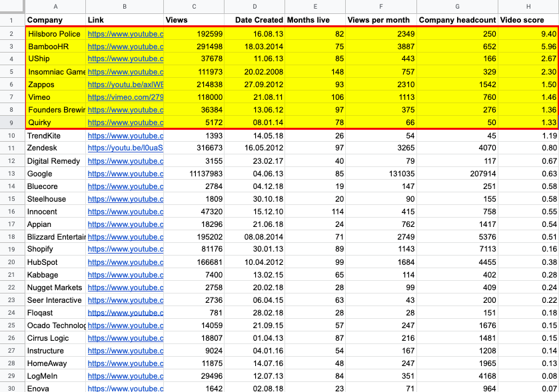The height and width of the screenshot is (392, 559).
Task: Click video score value 0.38
Action: 528,262
